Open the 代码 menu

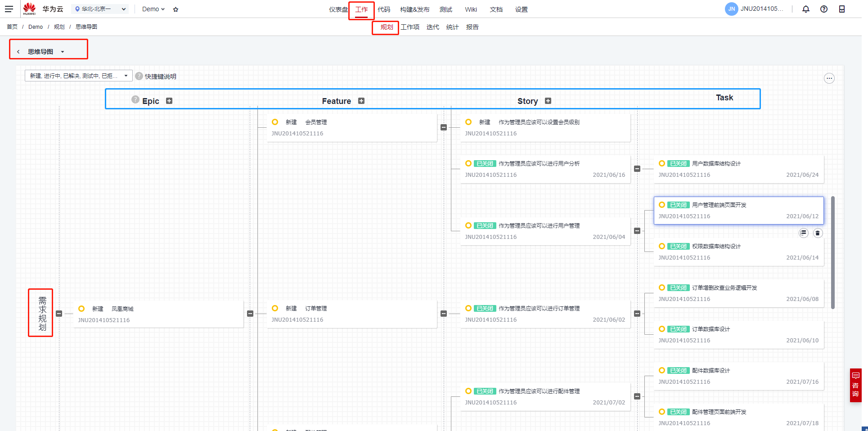[384, 9]
